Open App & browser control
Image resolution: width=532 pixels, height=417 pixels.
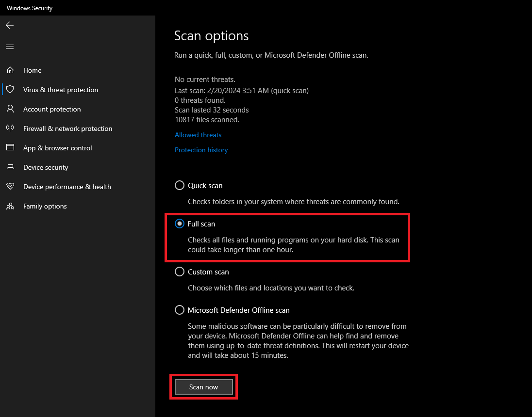pos(10,148)
